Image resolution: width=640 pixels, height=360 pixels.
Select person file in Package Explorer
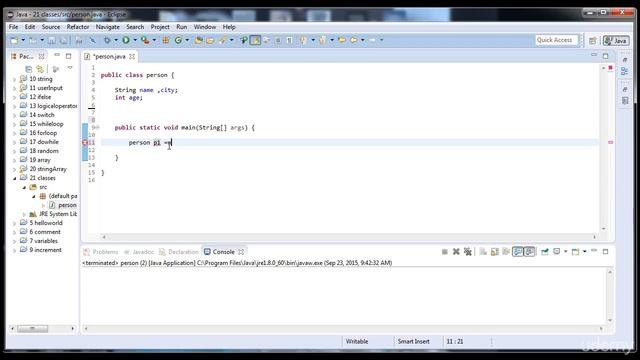click(x=62, y=205)
